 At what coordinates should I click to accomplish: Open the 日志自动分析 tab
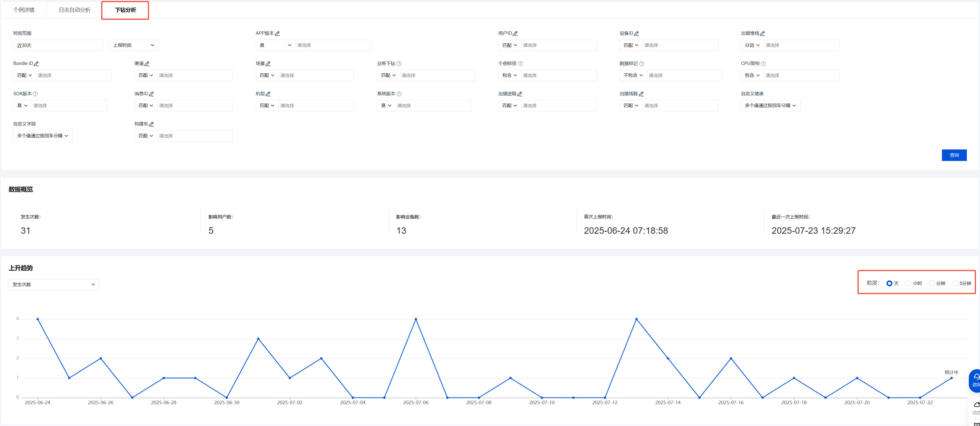pos(74,10)
